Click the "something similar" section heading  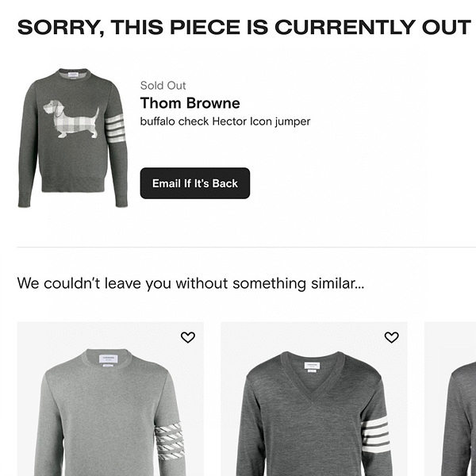[190, 283]
